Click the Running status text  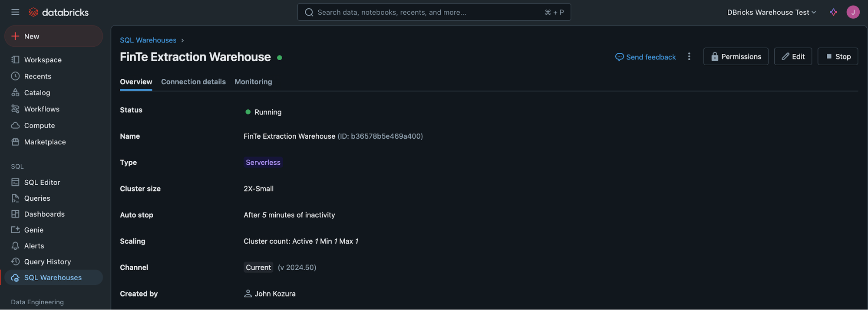pos(268,112)
